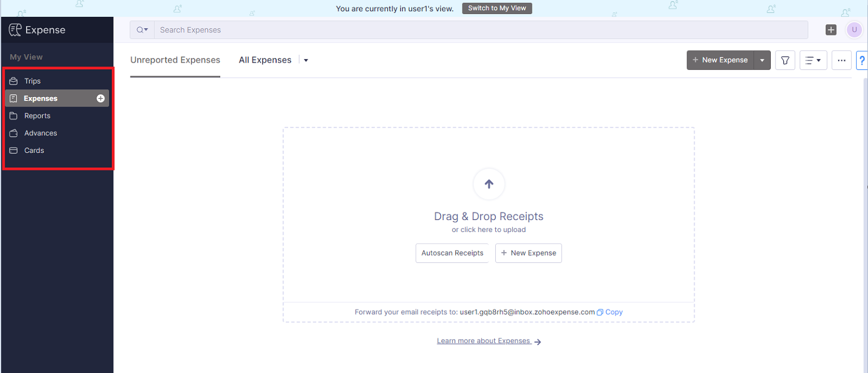Add expense with sidebar plus icon

coord(101,98)
